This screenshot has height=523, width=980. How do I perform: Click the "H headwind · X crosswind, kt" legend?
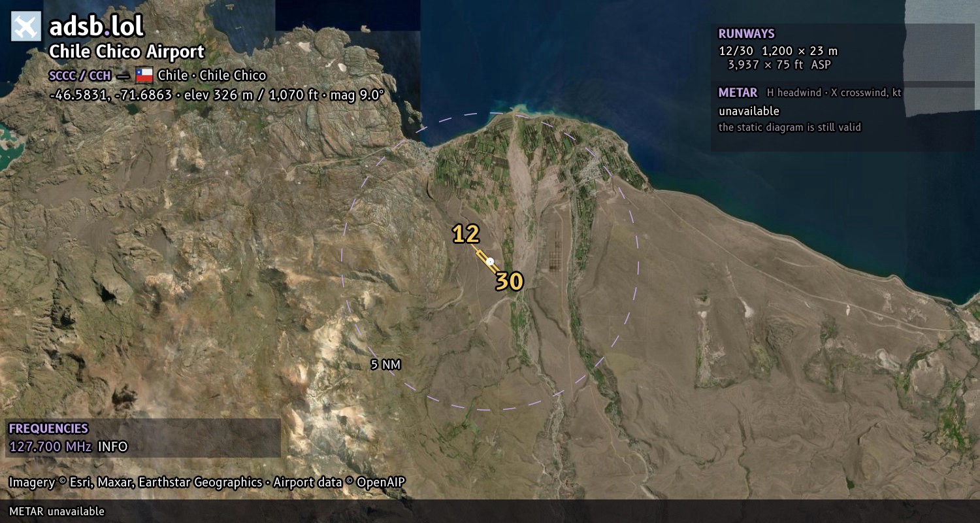(x=834, y=93)
